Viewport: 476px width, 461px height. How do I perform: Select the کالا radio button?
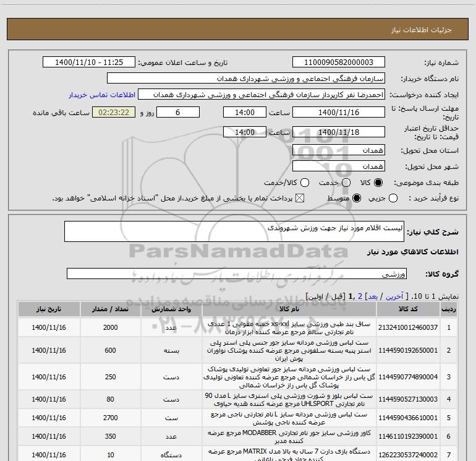pos(378,183)
